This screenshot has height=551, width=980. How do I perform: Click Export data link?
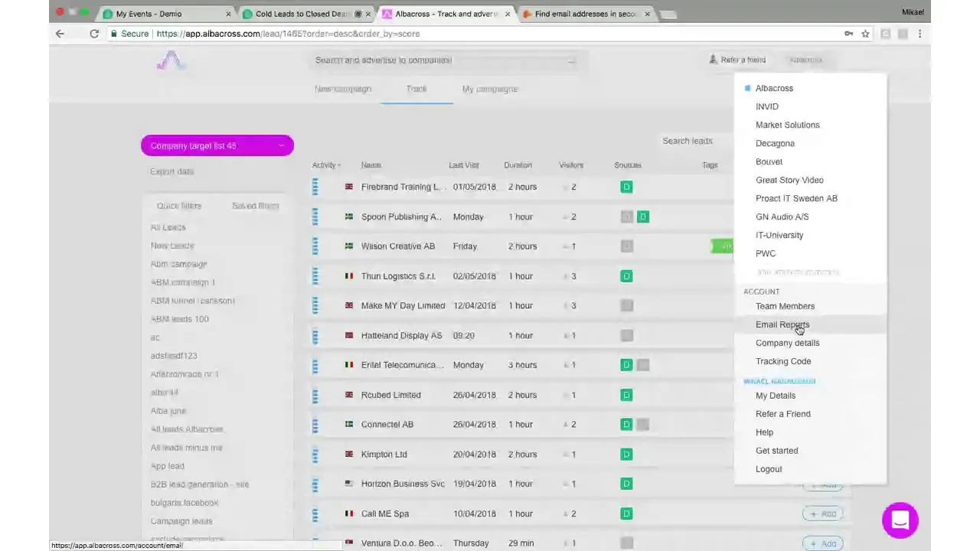pos(172,171)
